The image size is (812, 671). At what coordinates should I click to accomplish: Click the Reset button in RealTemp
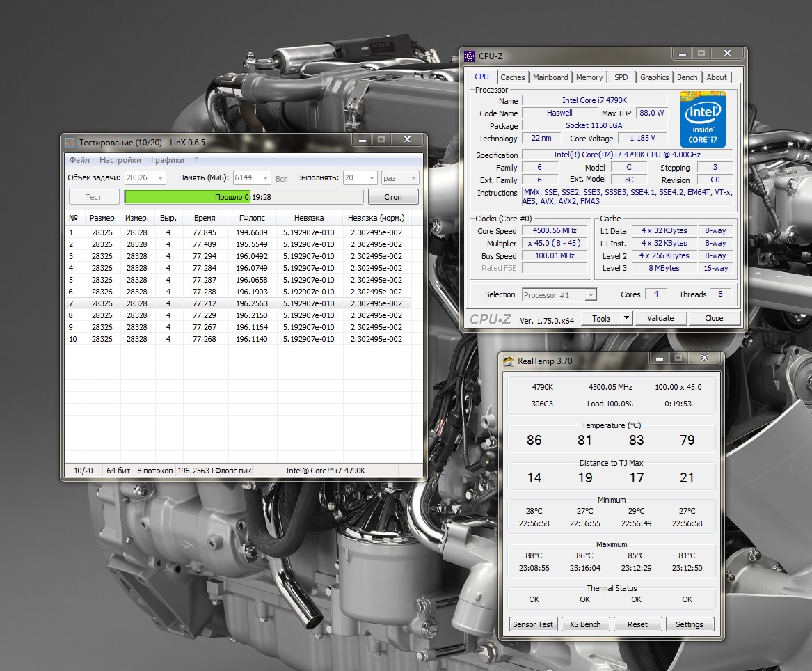point(637,624)
